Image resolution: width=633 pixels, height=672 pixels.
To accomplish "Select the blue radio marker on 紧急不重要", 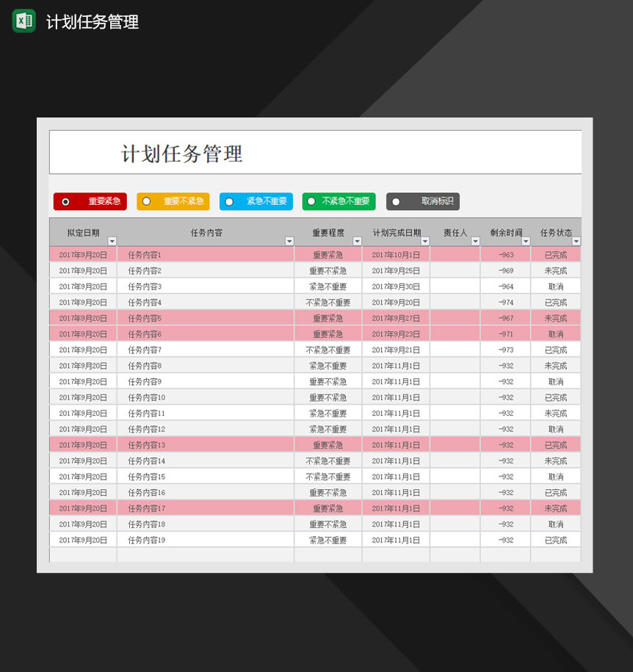I will tap(229, 201).
